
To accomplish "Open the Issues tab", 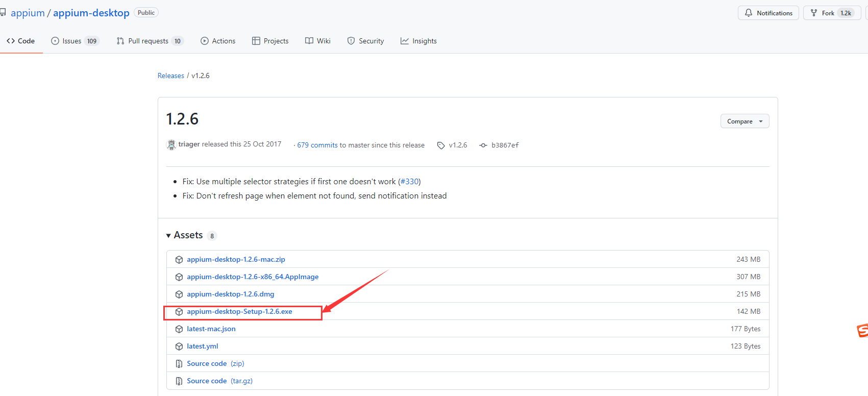I will point(75,41).
